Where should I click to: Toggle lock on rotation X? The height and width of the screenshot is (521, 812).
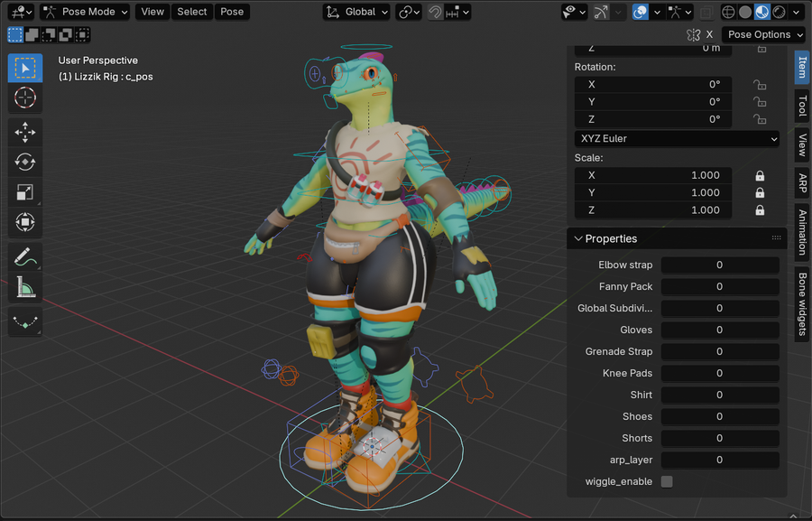[760, 84]
